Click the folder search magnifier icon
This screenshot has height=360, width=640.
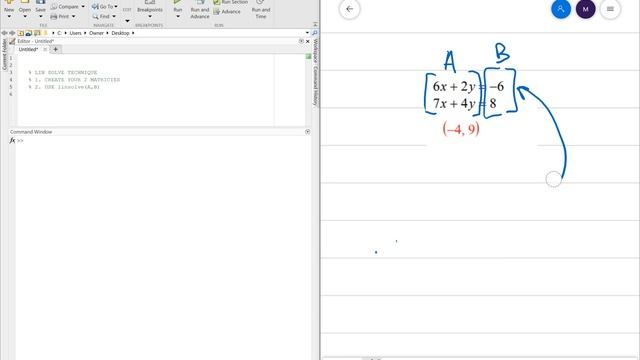315,33
